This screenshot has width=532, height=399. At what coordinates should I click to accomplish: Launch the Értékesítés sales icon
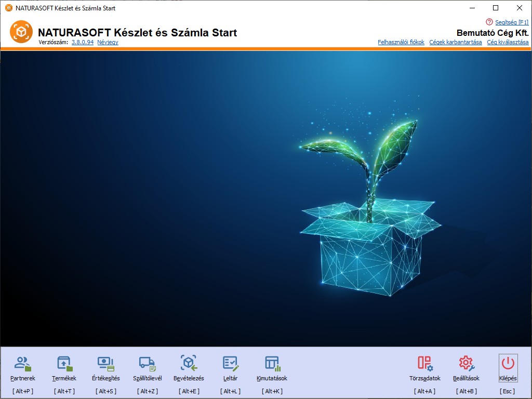point(105,363)
